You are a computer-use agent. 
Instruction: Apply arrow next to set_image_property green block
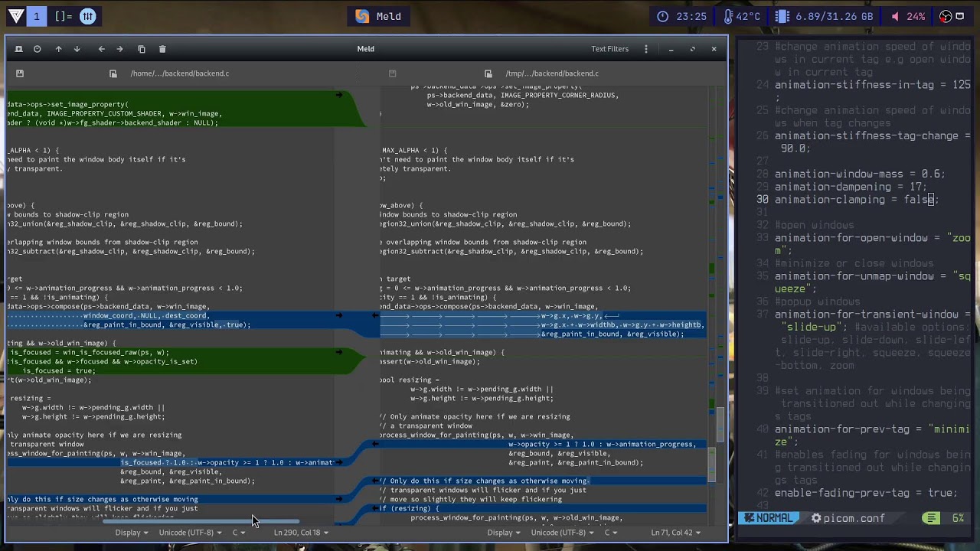(339, 95)
